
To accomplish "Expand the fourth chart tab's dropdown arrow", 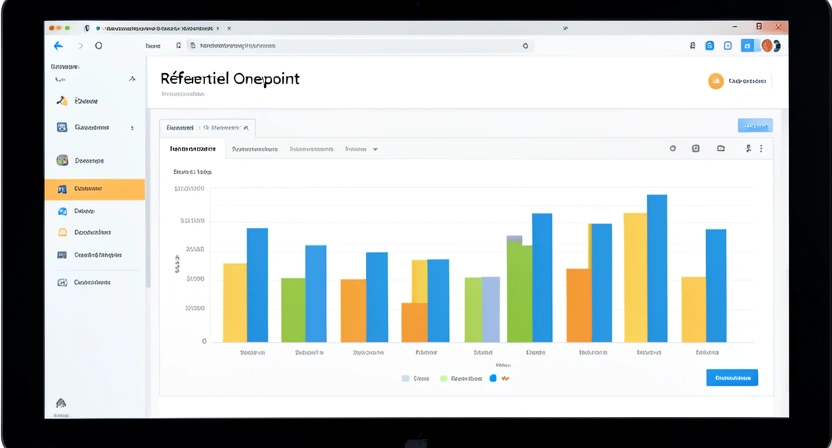I will 375,149.
